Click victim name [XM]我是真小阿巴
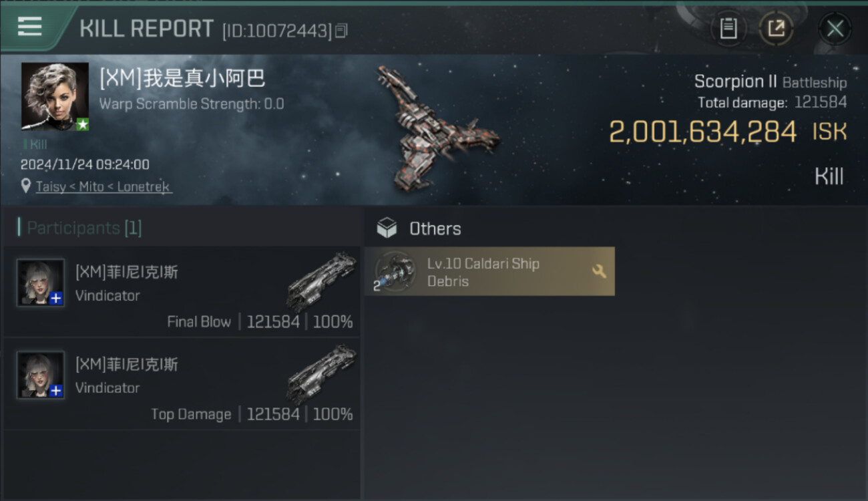 pos(182,78)
